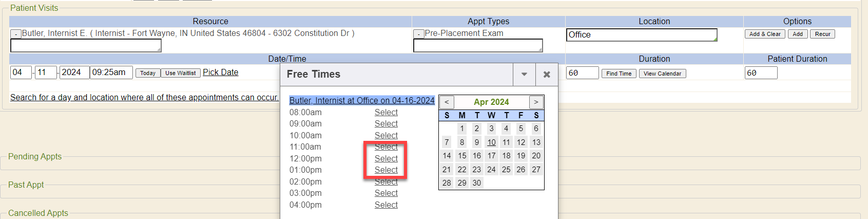Click the Recur option button
This screenshot has height=219, width=868.
click(x=822, y=34)
